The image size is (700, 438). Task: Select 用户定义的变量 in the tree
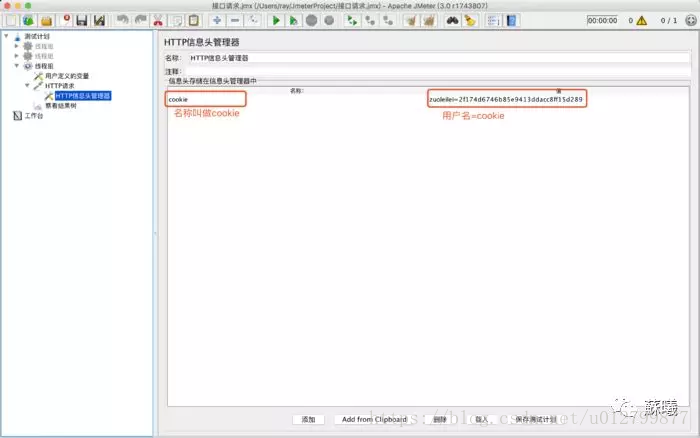(x=67, y=76)
